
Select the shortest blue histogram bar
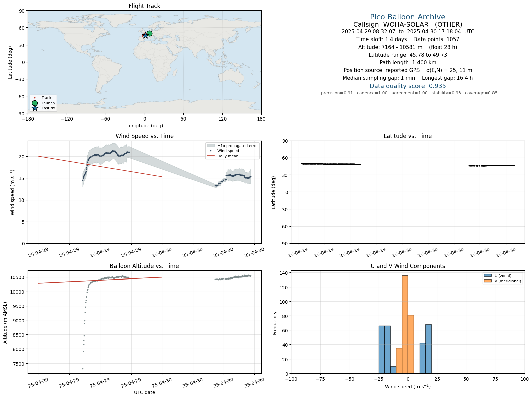[393, 370]
